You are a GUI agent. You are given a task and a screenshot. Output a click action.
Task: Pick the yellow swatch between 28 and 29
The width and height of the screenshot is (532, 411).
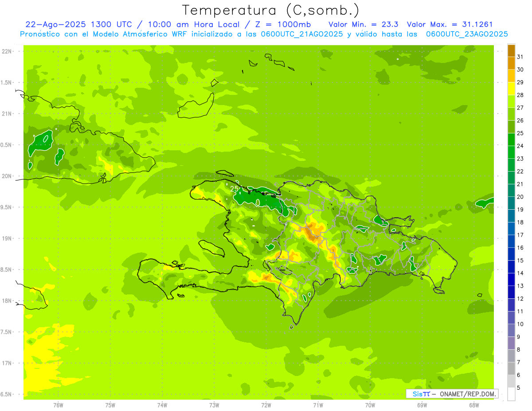511,89
